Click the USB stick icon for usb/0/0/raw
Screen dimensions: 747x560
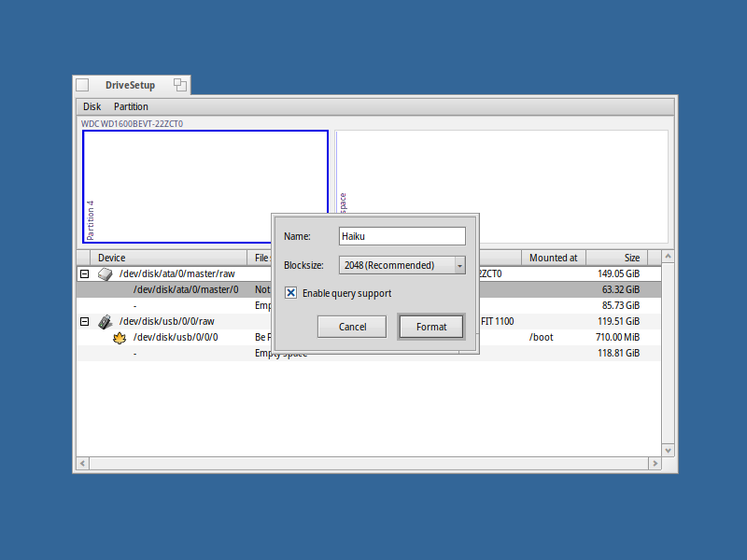click(x=105, y=322)
